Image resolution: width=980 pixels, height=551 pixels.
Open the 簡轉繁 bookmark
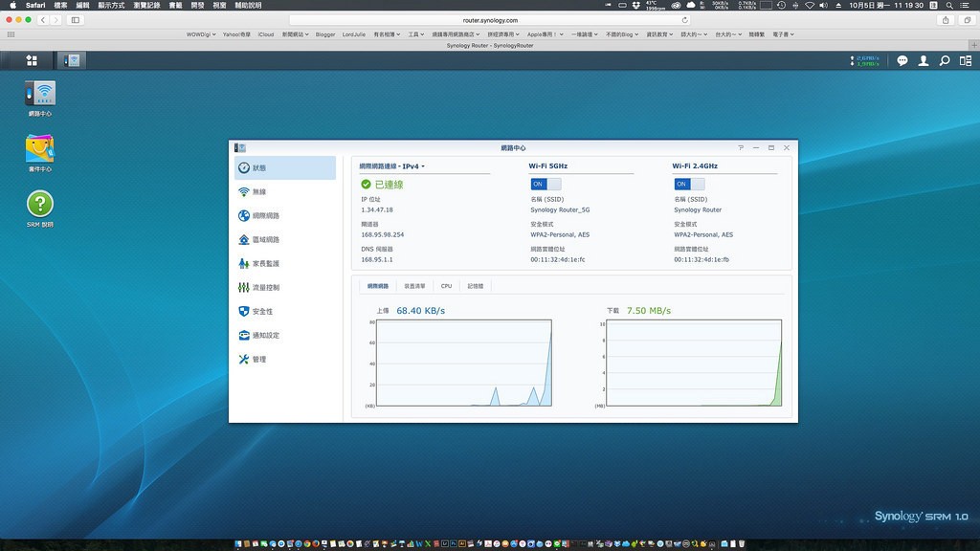[756, 34]
